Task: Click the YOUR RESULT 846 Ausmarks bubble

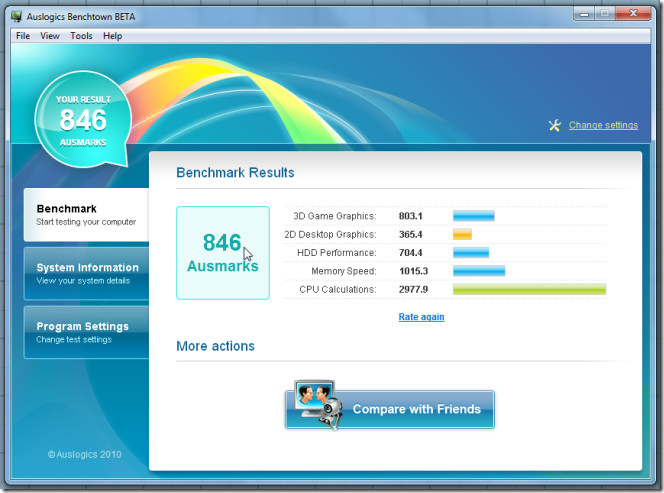Action: click(83, 120)
